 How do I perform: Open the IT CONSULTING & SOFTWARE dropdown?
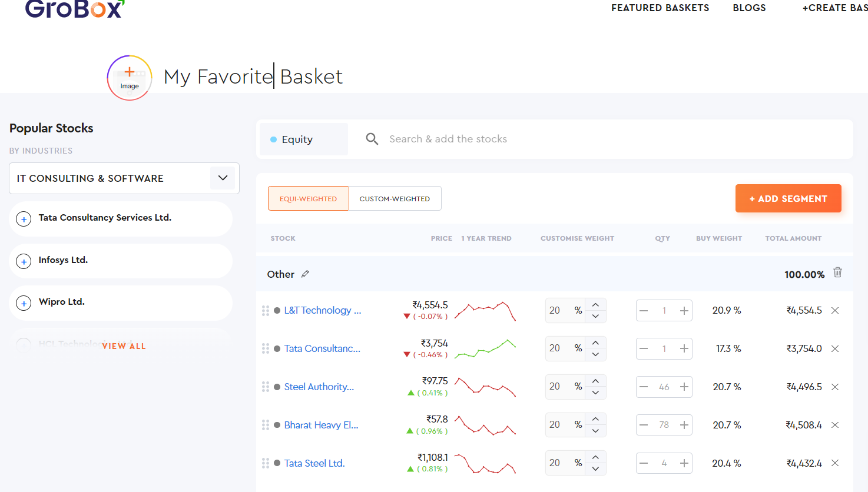(222, 178)
